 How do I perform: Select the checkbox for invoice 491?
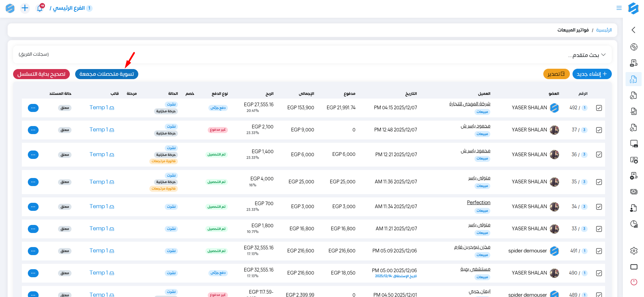point(599,251)
